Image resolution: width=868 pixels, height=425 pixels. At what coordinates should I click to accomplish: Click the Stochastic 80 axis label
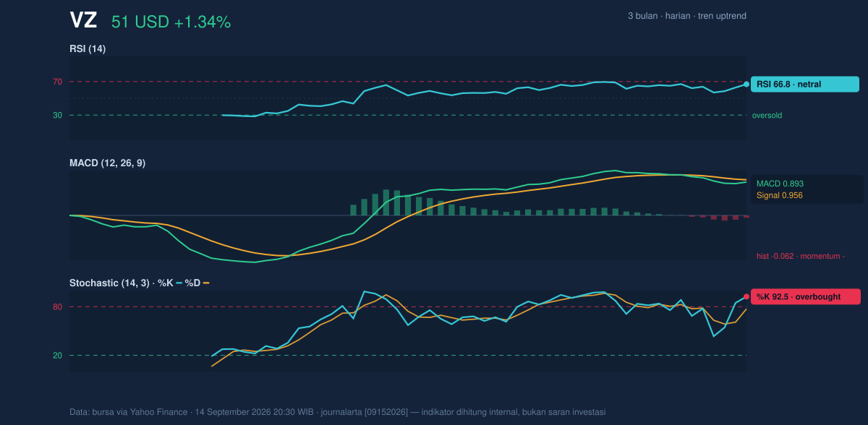(x=57, y=307)
